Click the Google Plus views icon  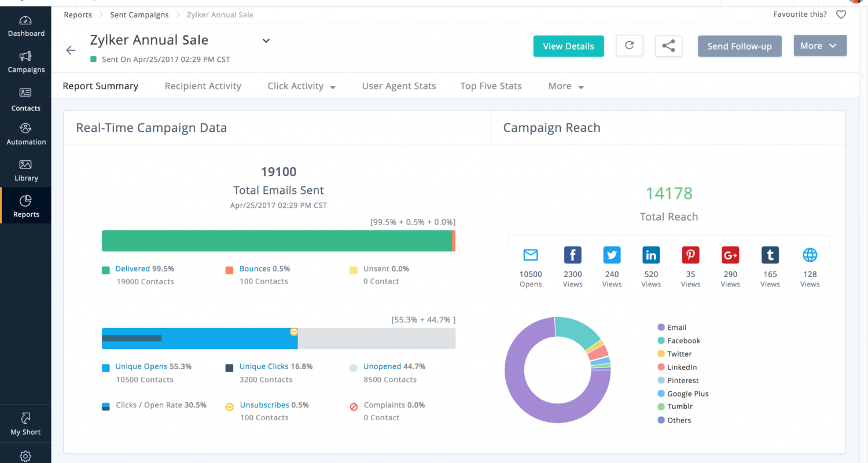click(730, 255)
